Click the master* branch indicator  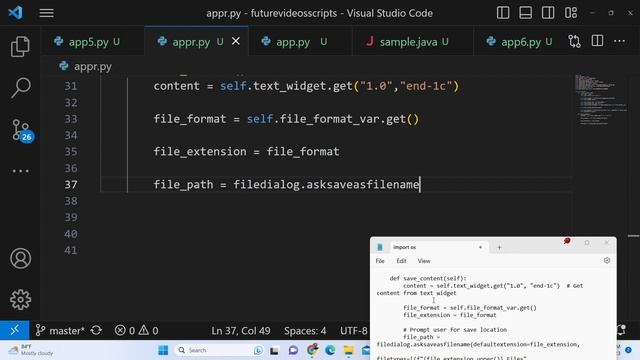point(60,331)
